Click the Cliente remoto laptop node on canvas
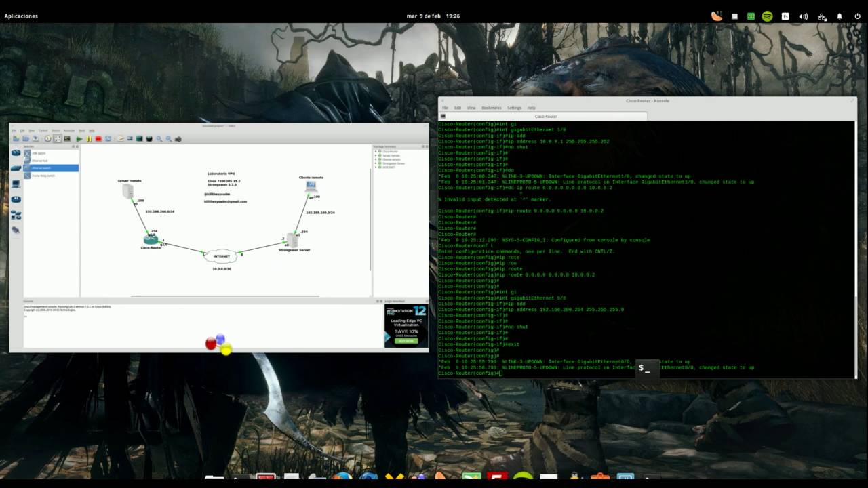This screenshot has height=488, width=868. (x=311, y=185)
